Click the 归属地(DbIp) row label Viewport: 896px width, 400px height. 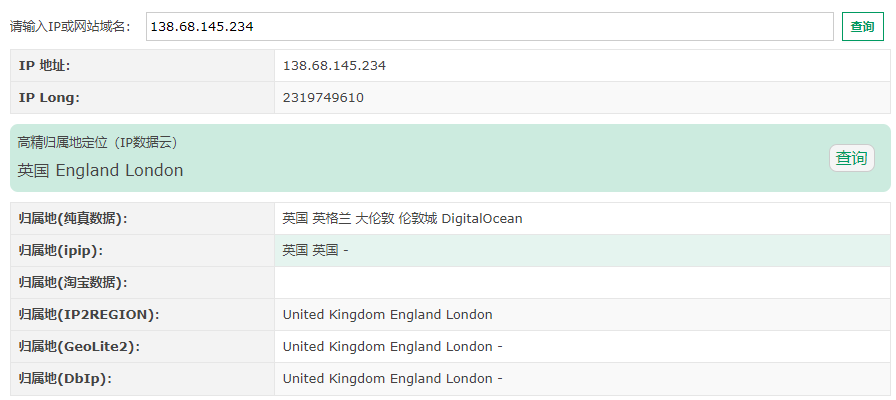pos(65,378)
